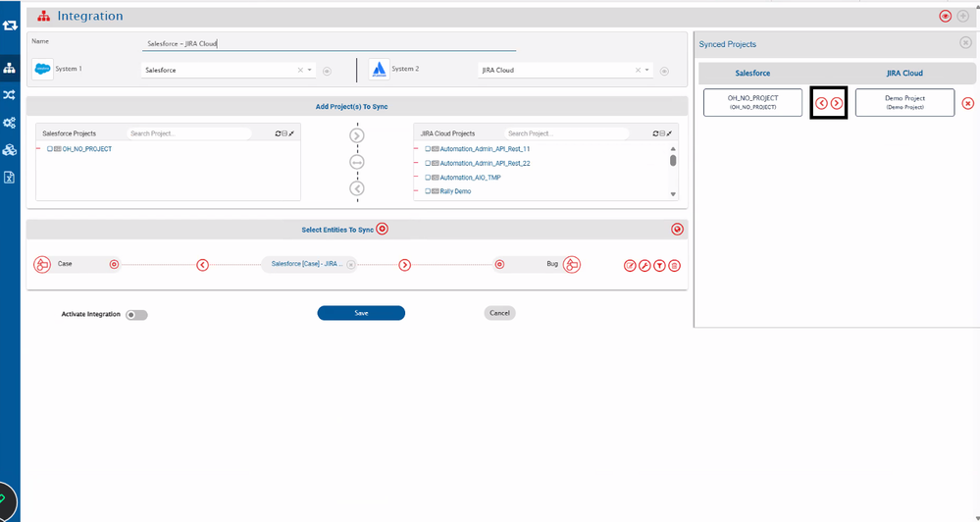This screenshot has width=980, height=522.
Task: Click the target icon beside Case
Action: coord(114,265)
